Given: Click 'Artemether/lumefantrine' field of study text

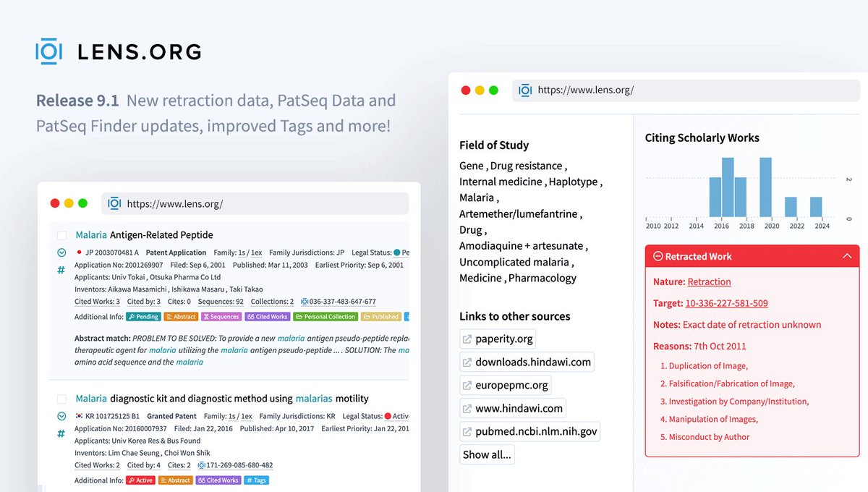Looking at the screenshot, I should pyautogui.click(x=519, y=213).
